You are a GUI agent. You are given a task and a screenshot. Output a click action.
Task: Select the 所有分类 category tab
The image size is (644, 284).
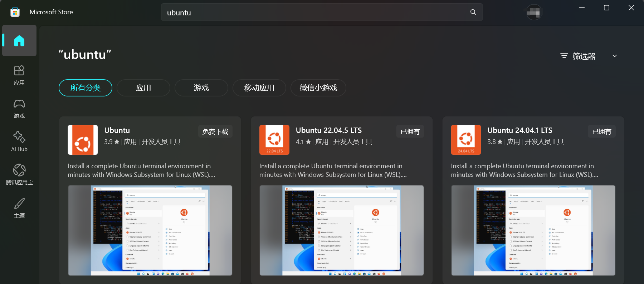86,88
